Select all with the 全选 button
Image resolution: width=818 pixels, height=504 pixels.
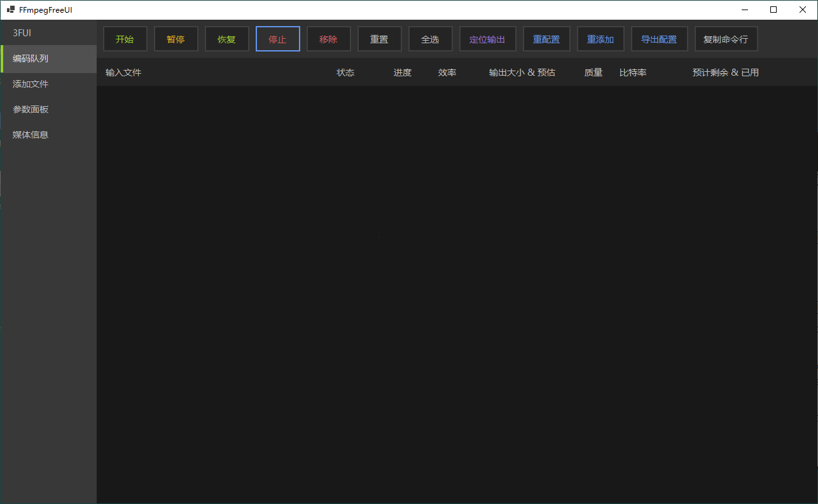430,39
